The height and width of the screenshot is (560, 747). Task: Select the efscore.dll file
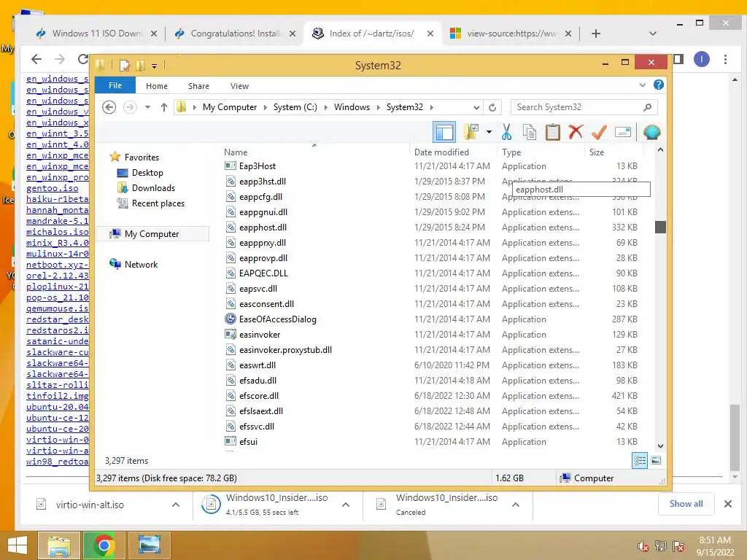pyautogui.click(x=259, y=395)
